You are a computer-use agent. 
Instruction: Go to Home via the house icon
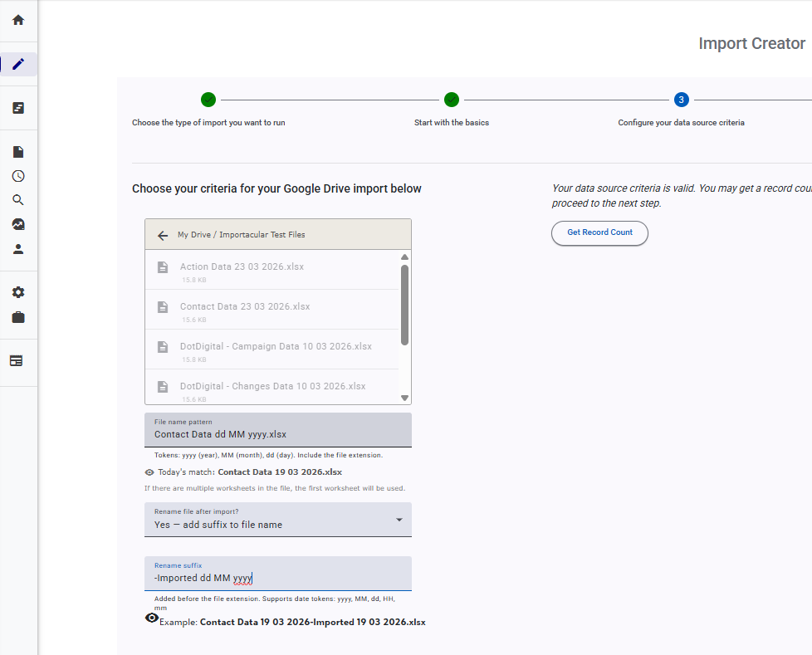(x=18, y=20)
